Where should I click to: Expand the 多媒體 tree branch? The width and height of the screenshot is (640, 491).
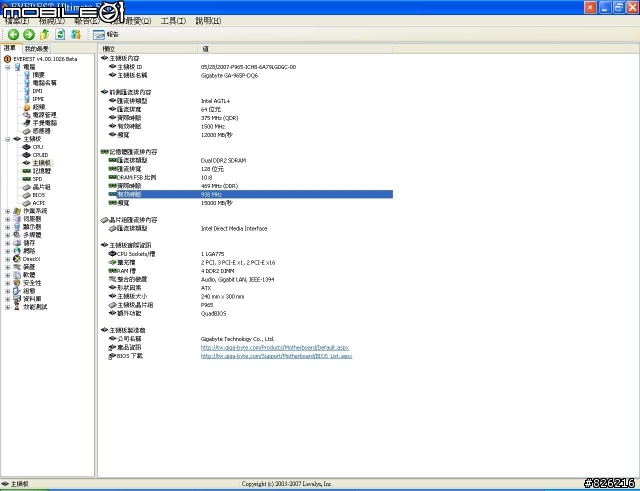click(8, 235)
